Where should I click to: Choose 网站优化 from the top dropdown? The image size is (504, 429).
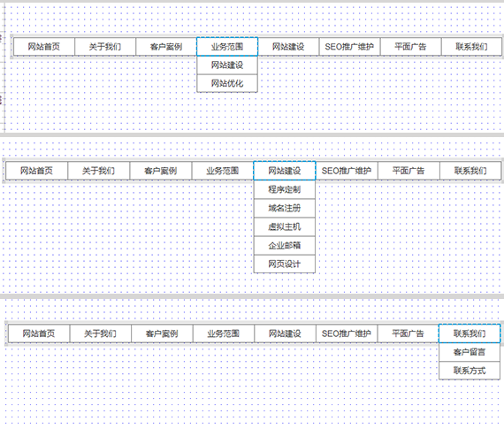[x=227, y=84]
